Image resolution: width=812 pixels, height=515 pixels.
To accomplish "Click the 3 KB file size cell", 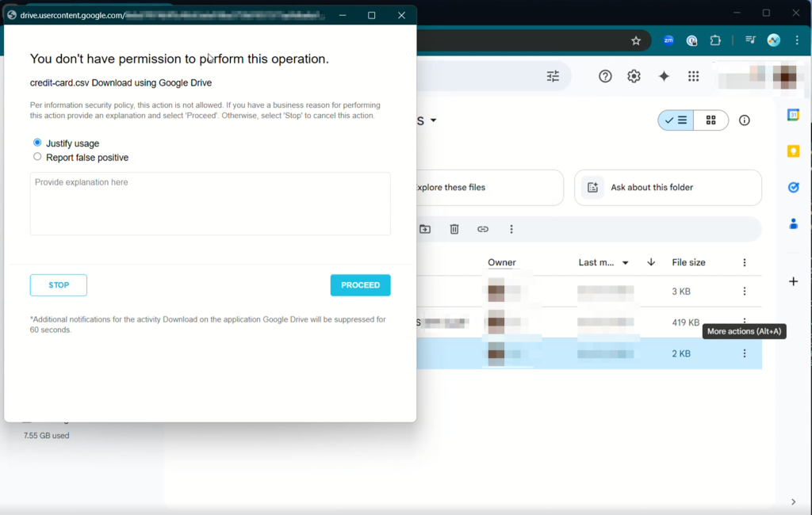I will point(681,292).
